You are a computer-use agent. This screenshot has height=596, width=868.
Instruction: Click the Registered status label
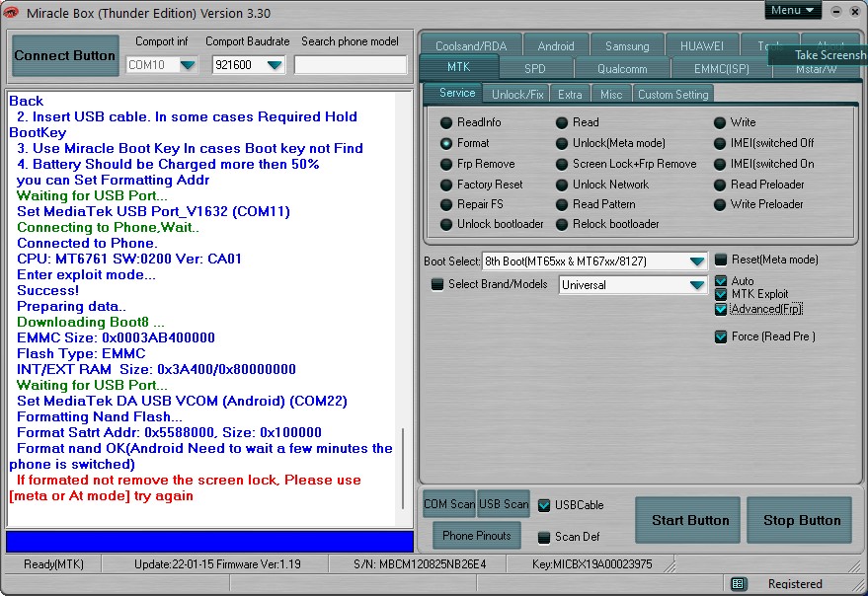pos(795,584)
